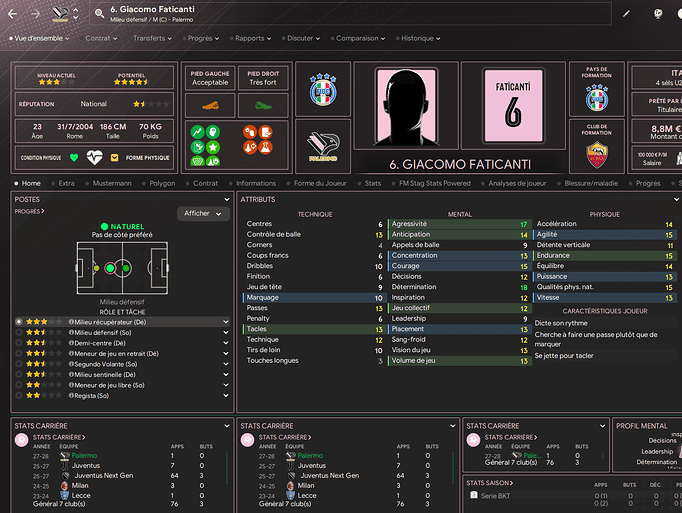This screenshot has height=513, width=682.
Task: Select Milieu récupérateur (Dé) role radio
Action: tap(19, 322)
